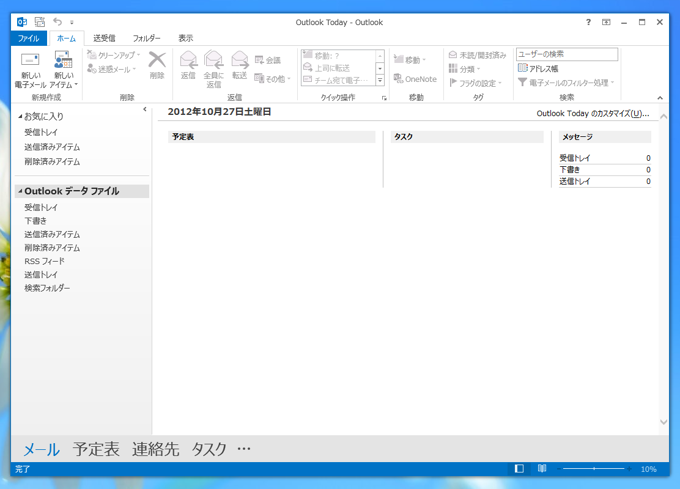This screenshot has height=489, width=680.
Task: Click the normal view status bar icon
Action: tap(519, 469)
